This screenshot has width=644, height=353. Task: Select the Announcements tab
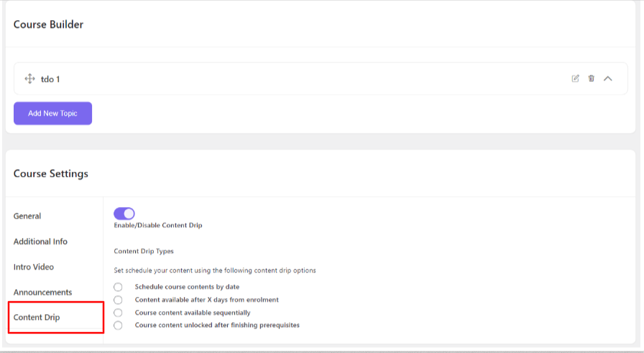coord(42,293)
